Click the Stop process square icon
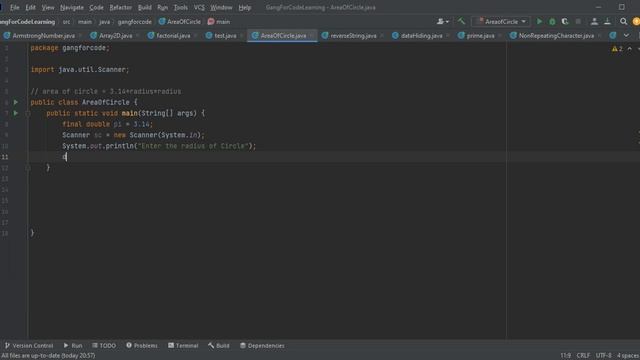Viewport: 640px width, 360px height. (x=578, y=22)
